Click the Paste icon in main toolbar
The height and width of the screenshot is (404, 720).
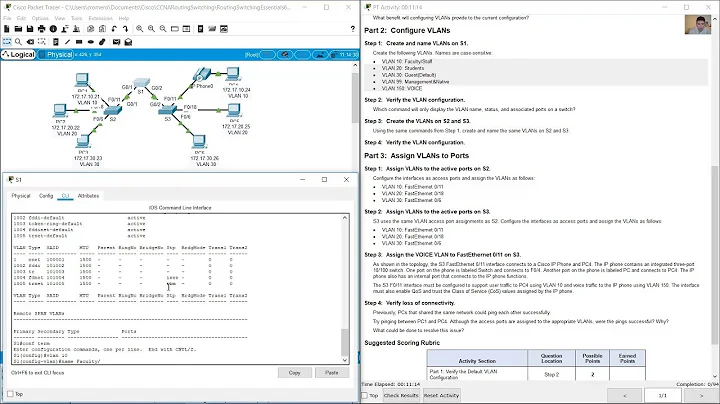[102, 29]
